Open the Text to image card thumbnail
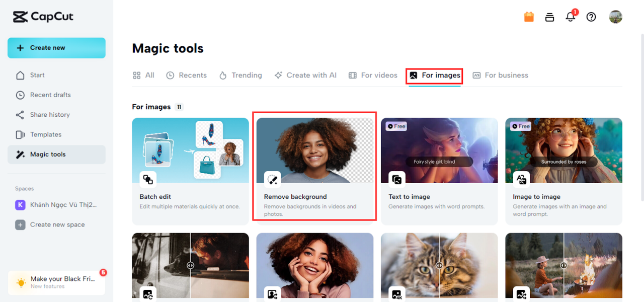The height and width of the screenshot is (302, 644). coord(439,150)
